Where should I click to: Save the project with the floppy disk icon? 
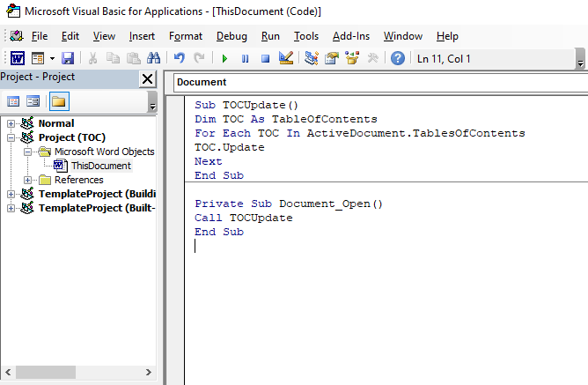click(x=68, y=58)
